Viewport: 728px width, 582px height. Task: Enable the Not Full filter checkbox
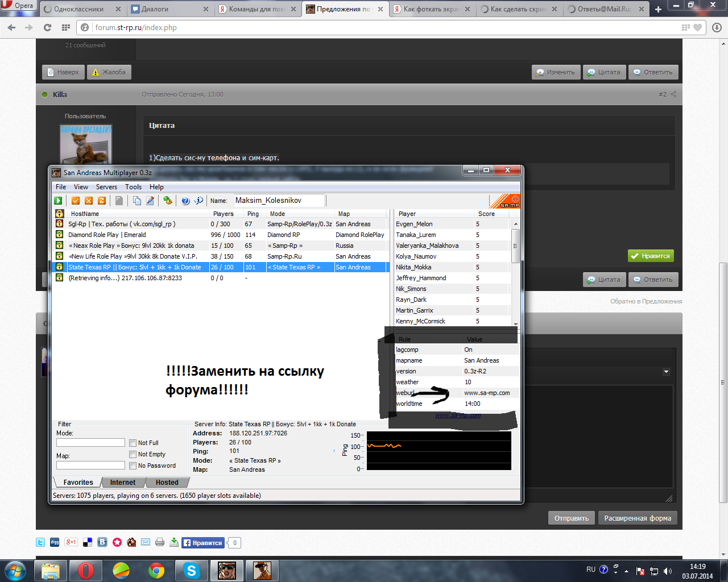(133, 443)
